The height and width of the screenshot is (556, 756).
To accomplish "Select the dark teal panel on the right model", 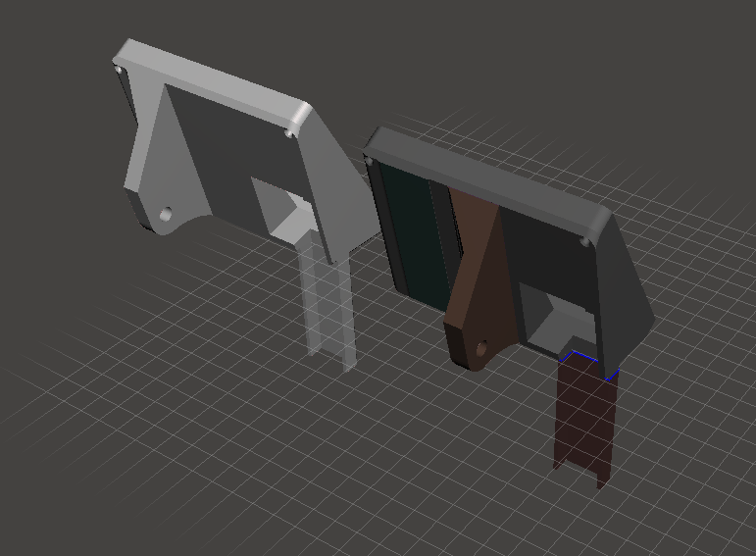I will point(417,234).
